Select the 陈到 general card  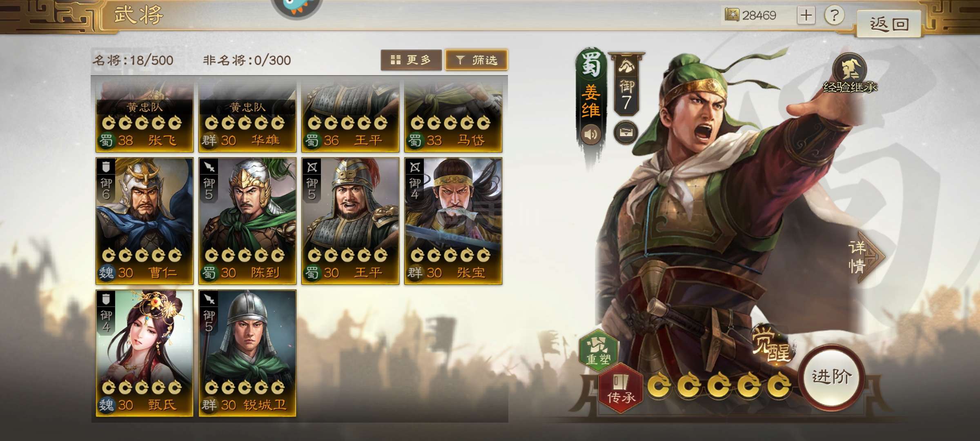coord(247,221)
